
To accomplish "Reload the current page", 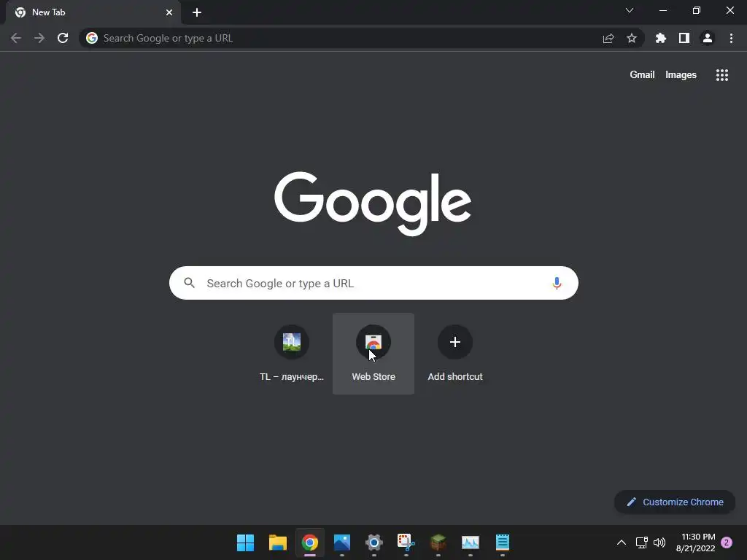I will point(63,38).
